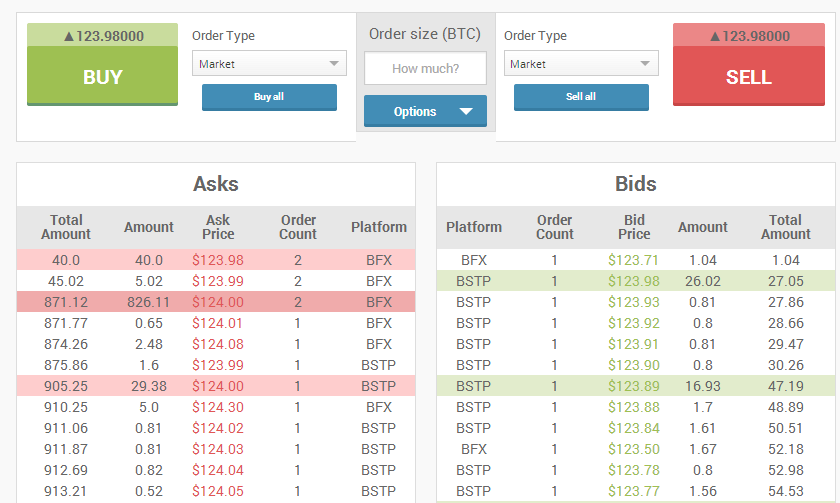840x503 pixels.
Task: Open the sell-side Order Type dropdown
Action: 581,64
